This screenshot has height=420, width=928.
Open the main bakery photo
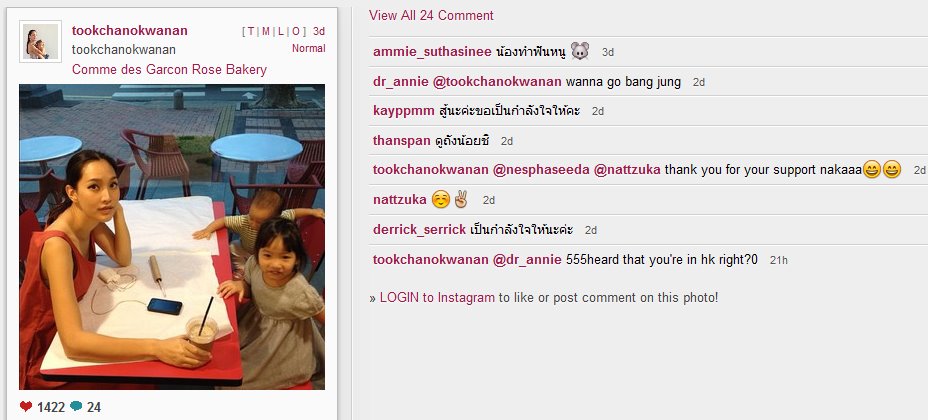click(172, 237)
